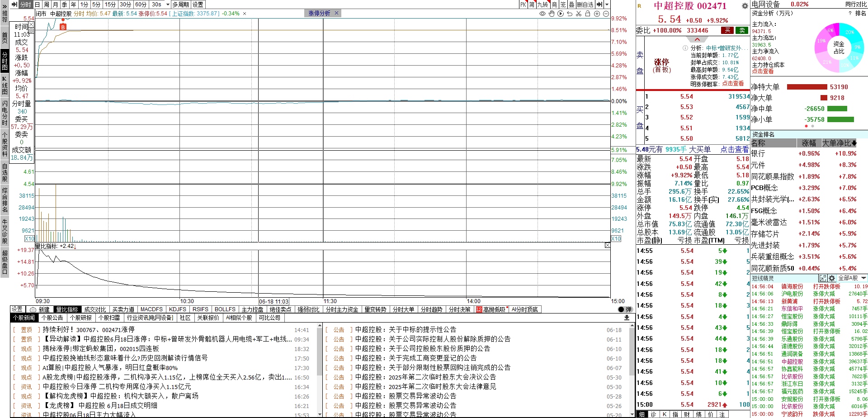Viewport: 868px width, 418px height.
Task: Click the green 净小单 bar
Action: (x=840, y=119)
